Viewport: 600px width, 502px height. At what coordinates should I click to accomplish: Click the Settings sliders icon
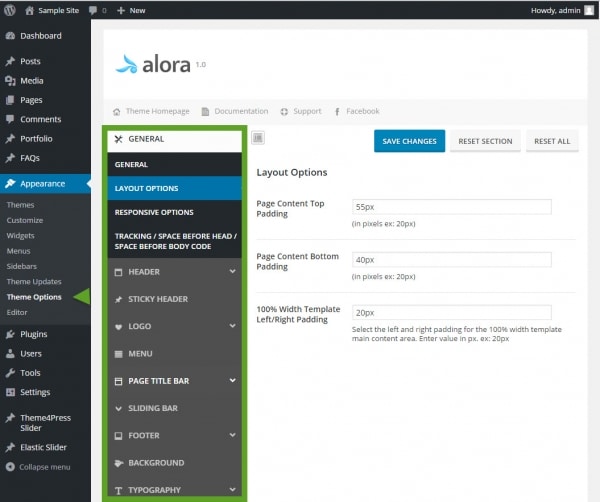pos(10,392)
